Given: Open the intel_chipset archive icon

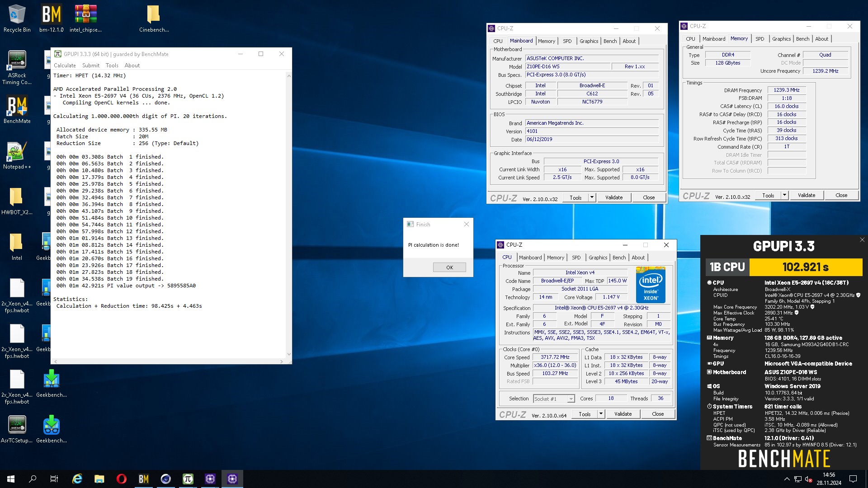Looking at the screenshot, I should click(x=85, y=19).
